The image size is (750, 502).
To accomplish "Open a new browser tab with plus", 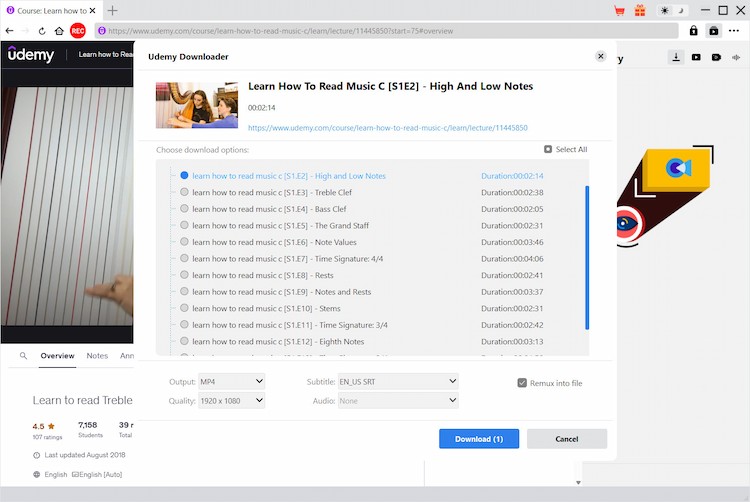I will pyautogui.click(x=112, y=11).
